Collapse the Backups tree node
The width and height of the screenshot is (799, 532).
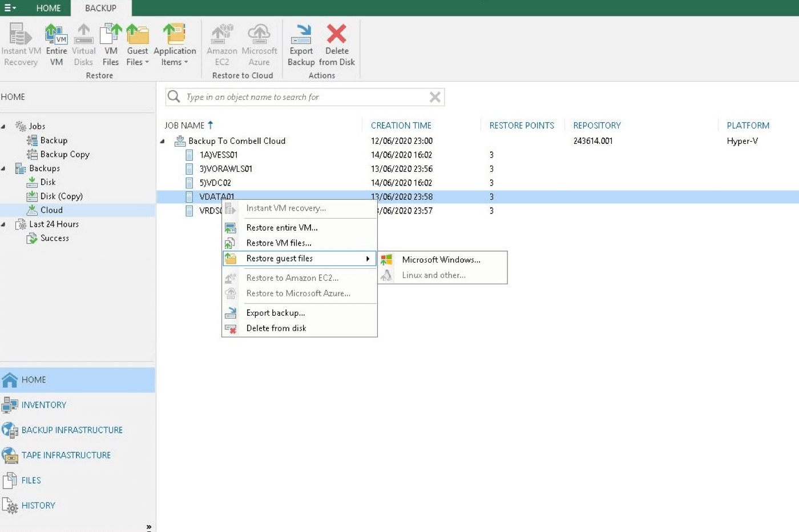3,168
